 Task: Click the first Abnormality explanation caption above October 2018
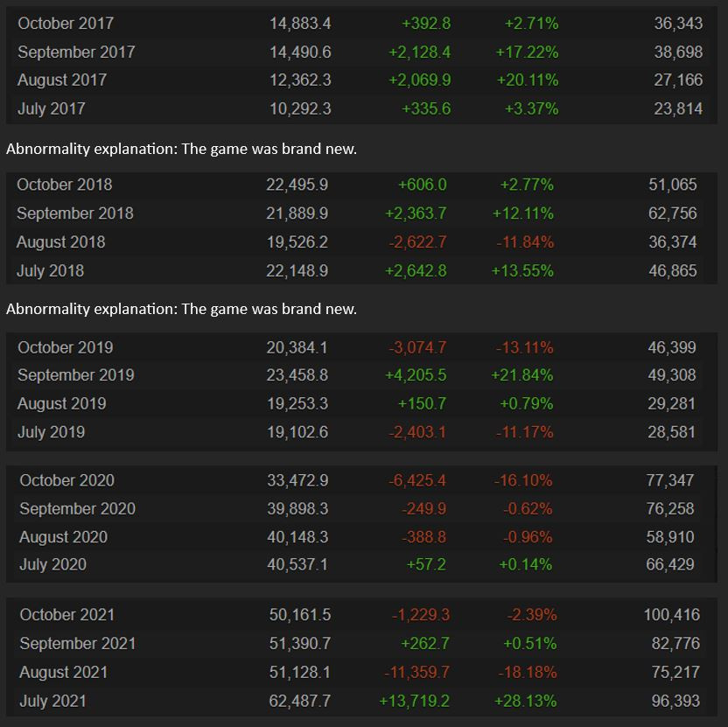[x=181, y=149]
